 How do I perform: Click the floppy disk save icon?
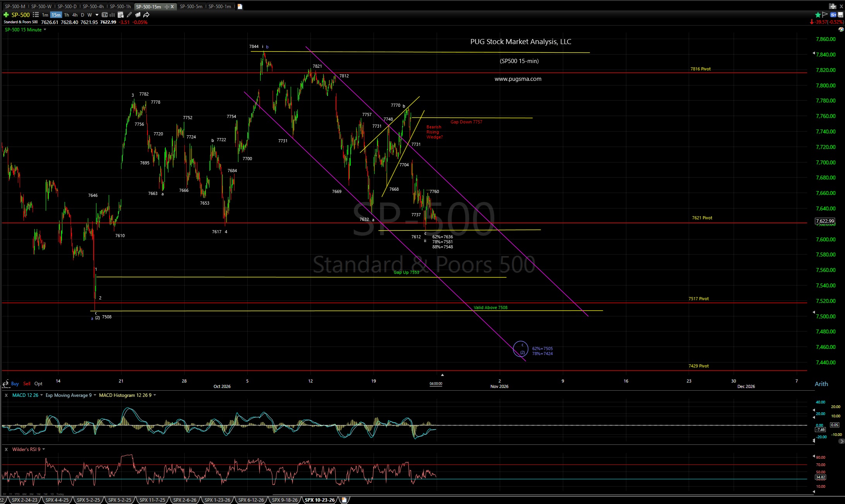point(840,15)
